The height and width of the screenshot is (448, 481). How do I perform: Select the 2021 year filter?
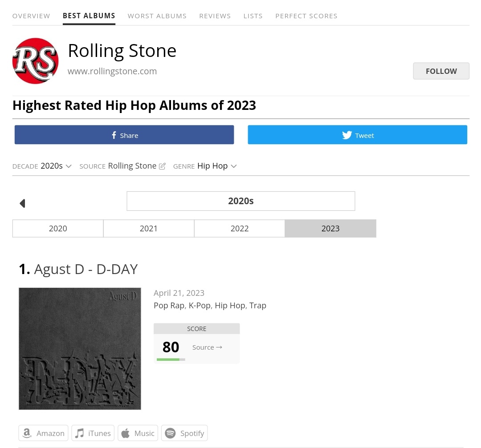(149, 228)
